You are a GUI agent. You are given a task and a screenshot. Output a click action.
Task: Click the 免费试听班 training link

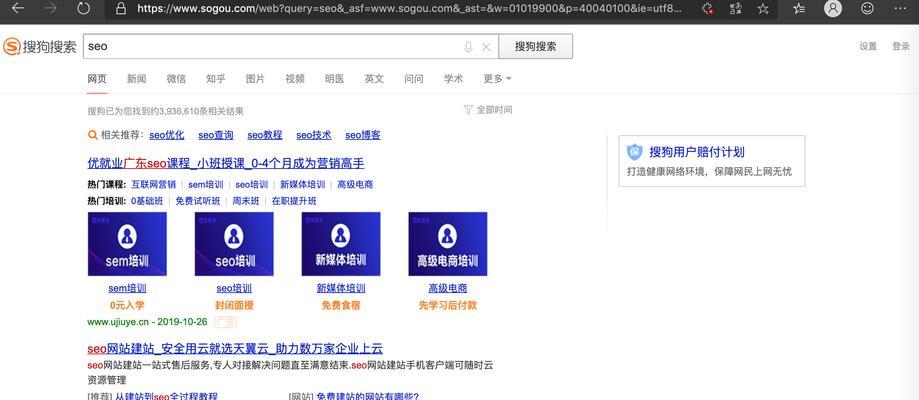pyautogui.click(x=198, y=201)
